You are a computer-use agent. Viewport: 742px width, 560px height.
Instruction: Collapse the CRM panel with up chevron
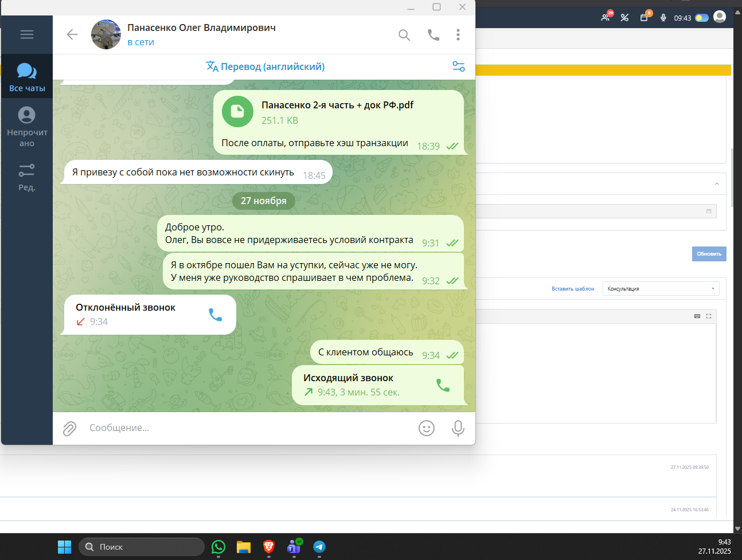[717, 184]
